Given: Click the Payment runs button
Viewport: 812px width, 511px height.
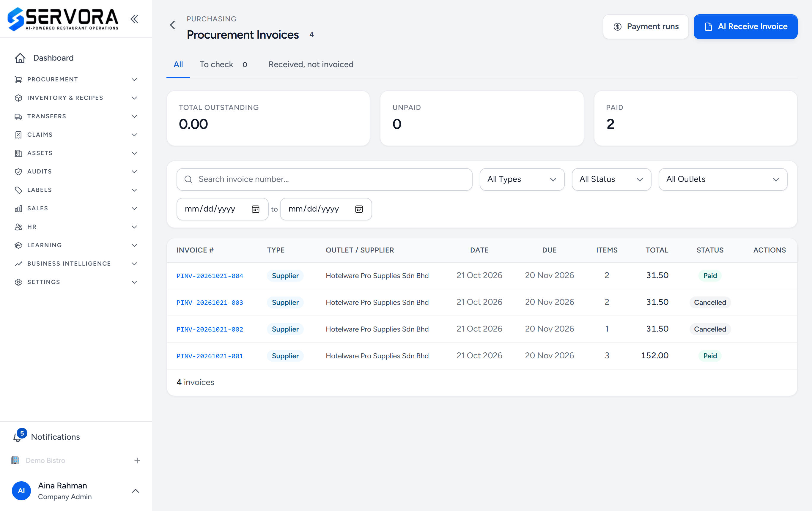Looking at the screenshot, I should click(x=646, y=27).
